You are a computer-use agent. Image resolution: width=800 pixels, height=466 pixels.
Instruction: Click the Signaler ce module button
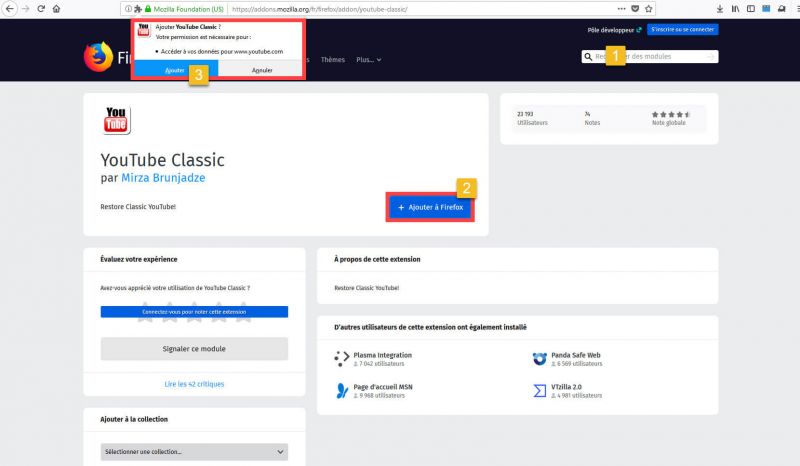(194, 348)
